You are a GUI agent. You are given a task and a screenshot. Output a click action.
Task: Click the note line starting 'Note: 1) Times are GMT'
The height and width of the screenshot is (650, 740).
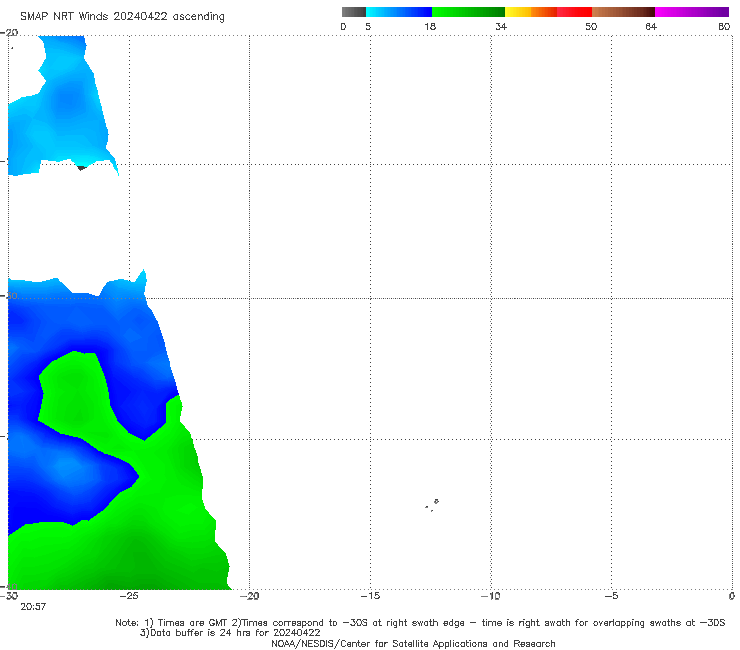(x=420, y=623)
